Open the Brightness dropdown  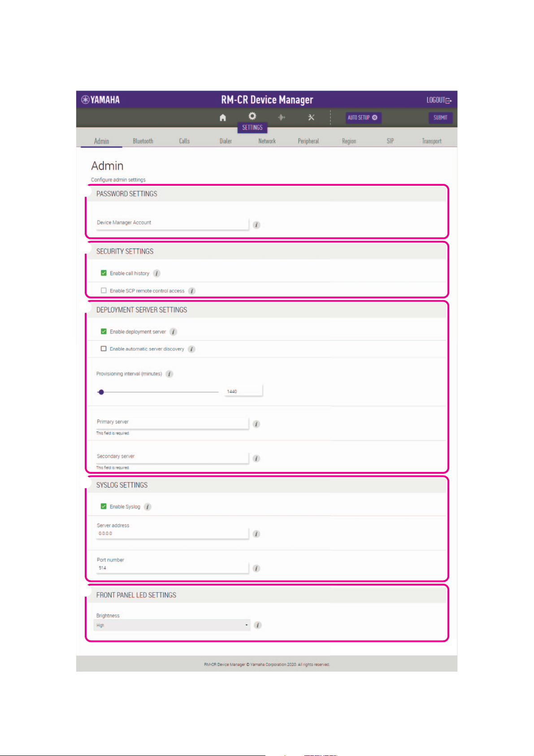coord(172,625)
